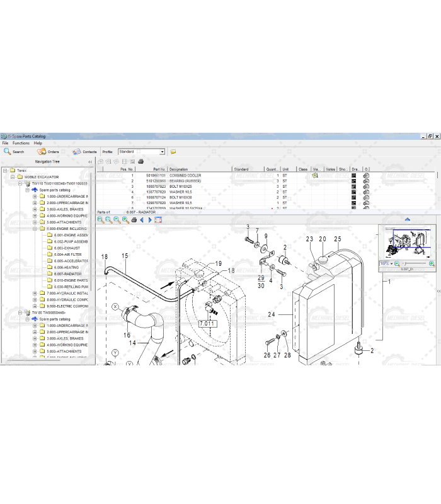Open the Functions menu

pos(21,143)
